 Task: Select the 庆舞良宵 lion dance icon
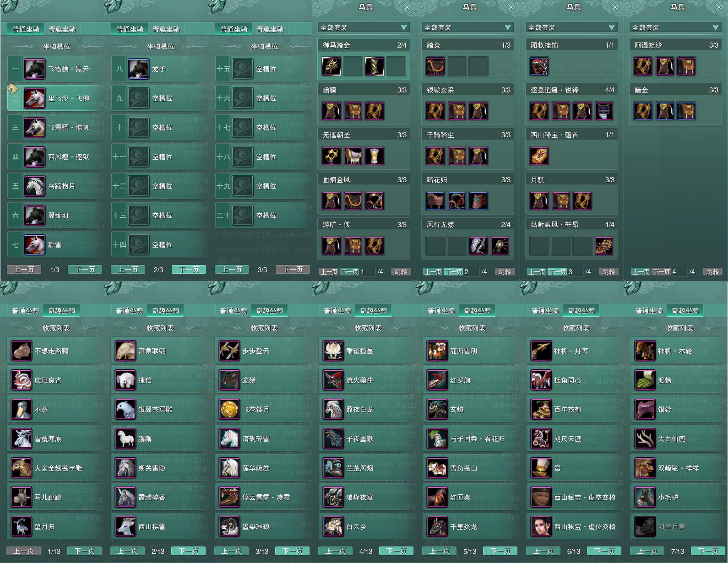point(22,380)
